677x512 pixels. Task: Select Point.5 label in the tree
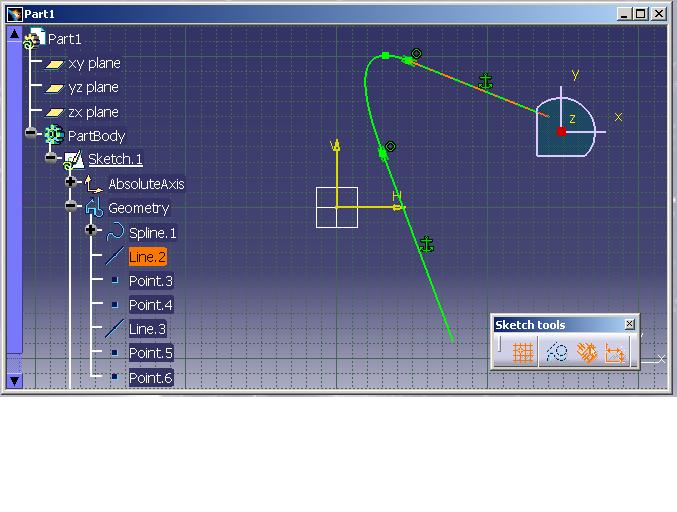point(151,354)
